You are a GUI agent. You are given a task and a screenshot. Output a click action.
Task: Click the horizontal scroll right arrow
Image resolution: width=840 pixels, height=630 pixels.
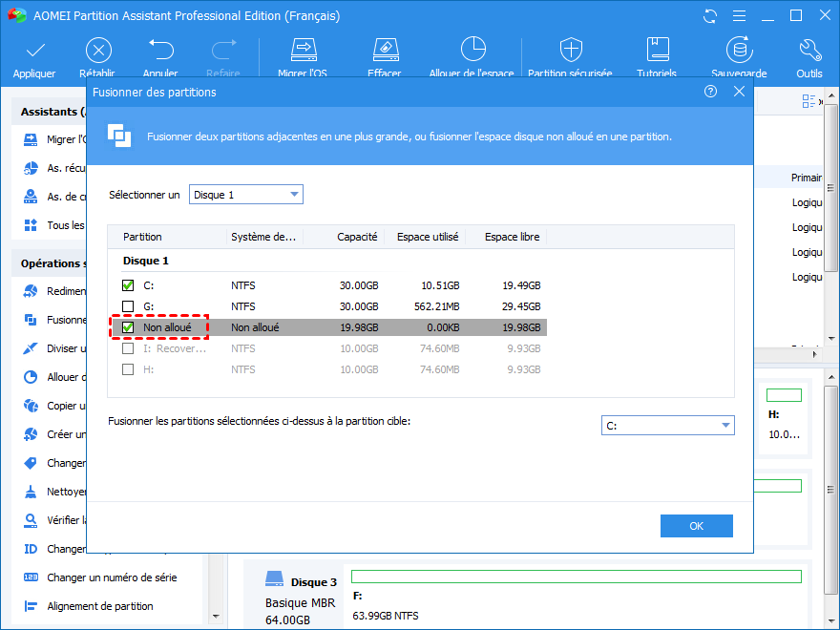tap(815, 354)
